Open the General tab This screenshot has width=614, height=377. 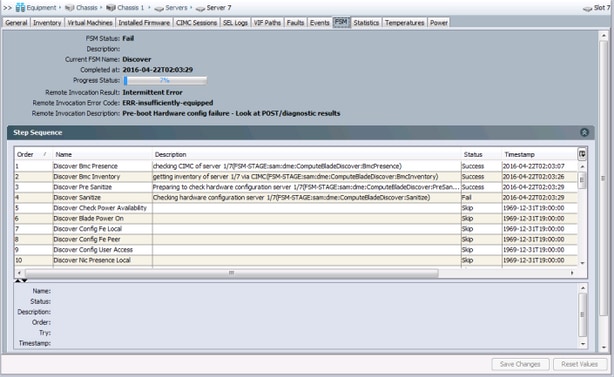pos(16,23)
